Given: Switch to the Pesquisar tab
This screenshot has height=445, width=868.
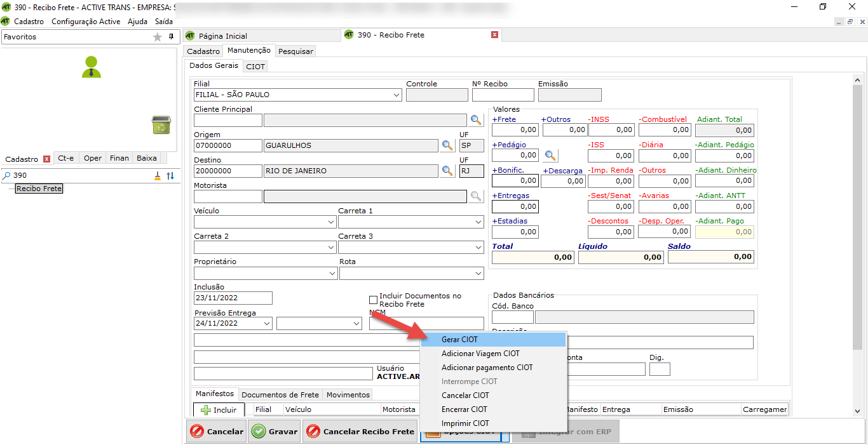Looking at the screenshot, I should coord(295,51).
